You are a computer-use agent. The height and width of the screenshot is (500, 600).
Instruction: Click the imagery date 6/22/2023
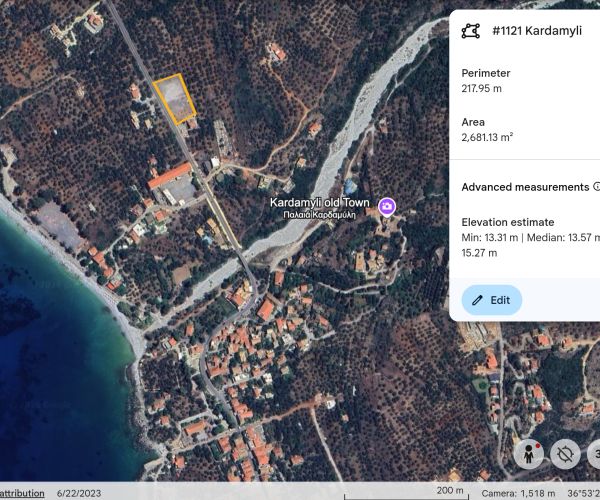[x=81, y=493]
